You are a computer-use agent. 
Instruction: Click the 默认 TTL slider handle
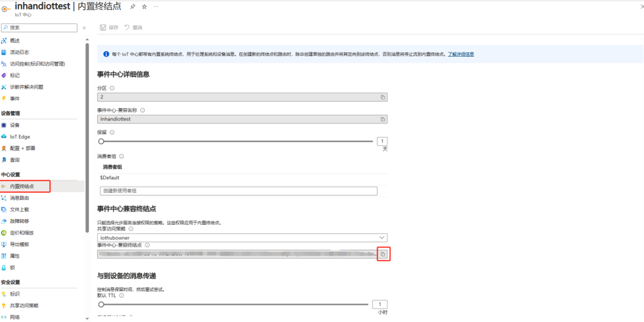click(101, 304)
